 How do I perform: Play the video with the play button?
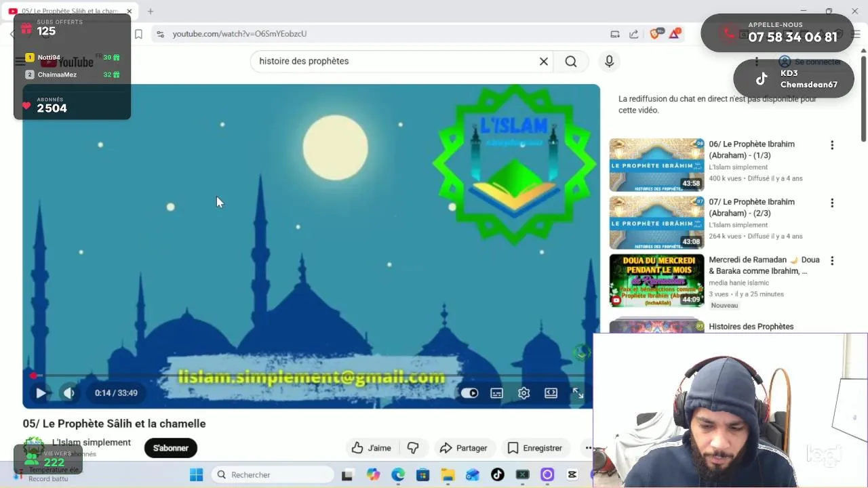(41, 393)
